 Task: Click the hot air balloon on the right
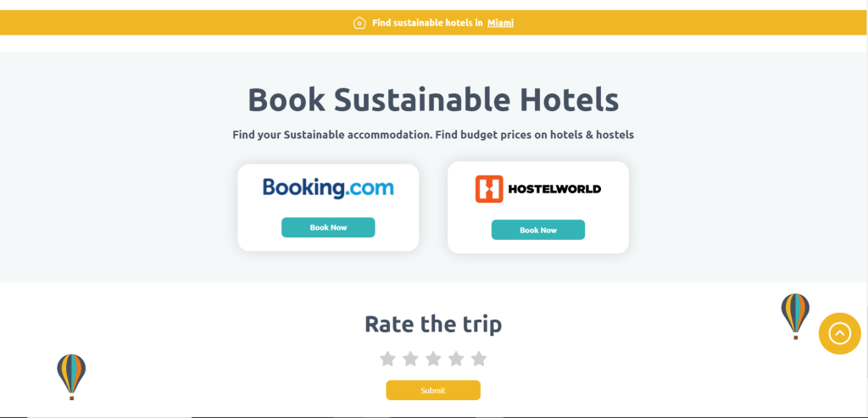tap(795, 315)
